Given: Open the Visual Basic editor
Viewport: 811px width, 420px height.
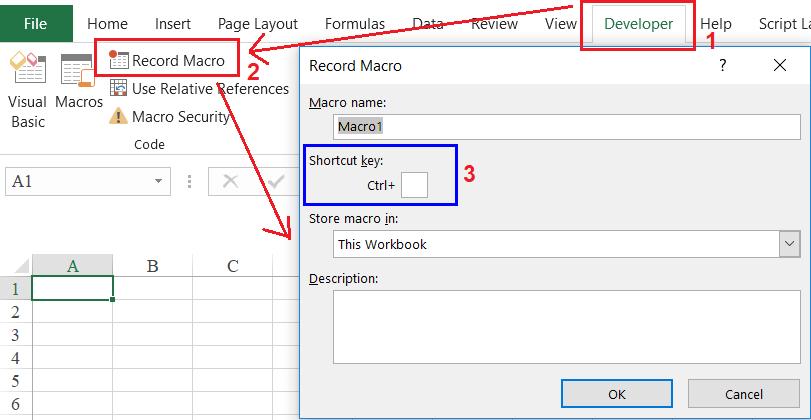Looking at the screenshot, I should pyautogui.click(x=27, y=89).
